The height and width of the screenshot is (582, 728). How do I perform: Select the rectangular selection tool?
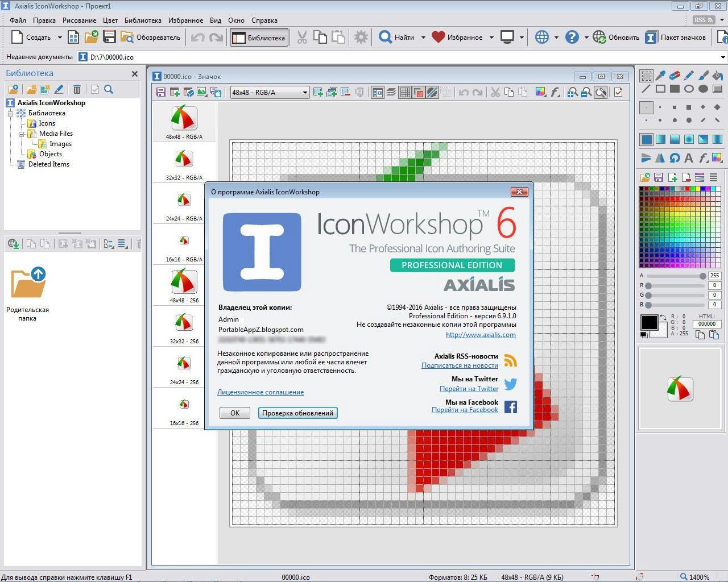(x=647, y=76)
